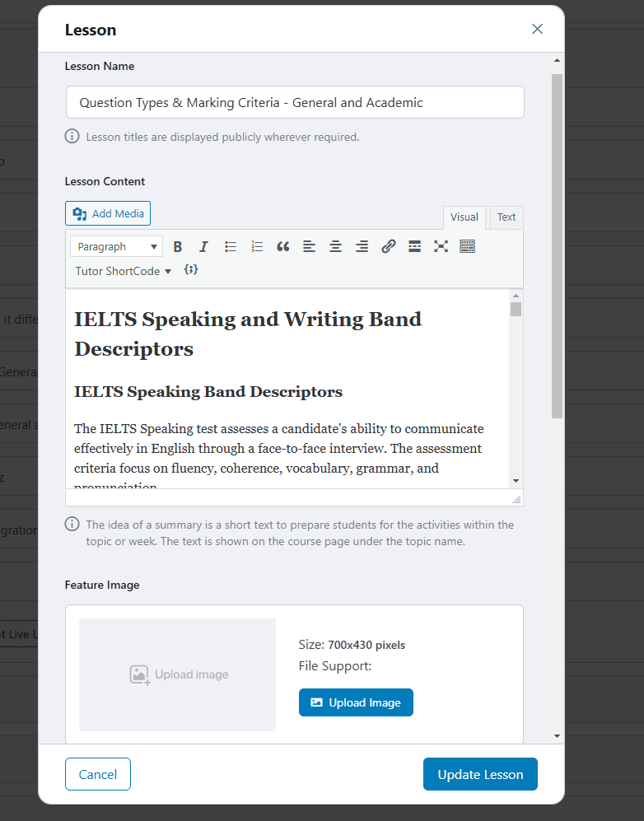Screen dimensions: 644x821
Task: Align text center
Action: 336,246
